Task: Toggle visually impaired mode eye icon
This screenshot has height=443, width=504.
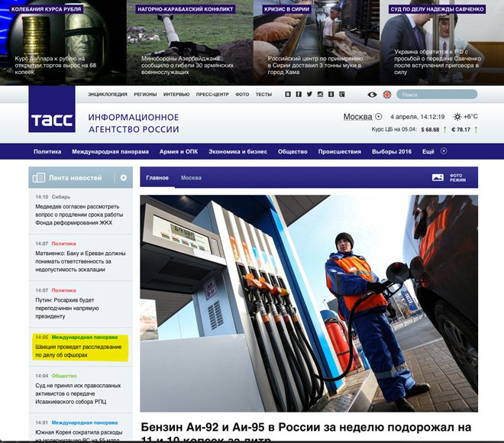Action: click(x=372, y=95)
